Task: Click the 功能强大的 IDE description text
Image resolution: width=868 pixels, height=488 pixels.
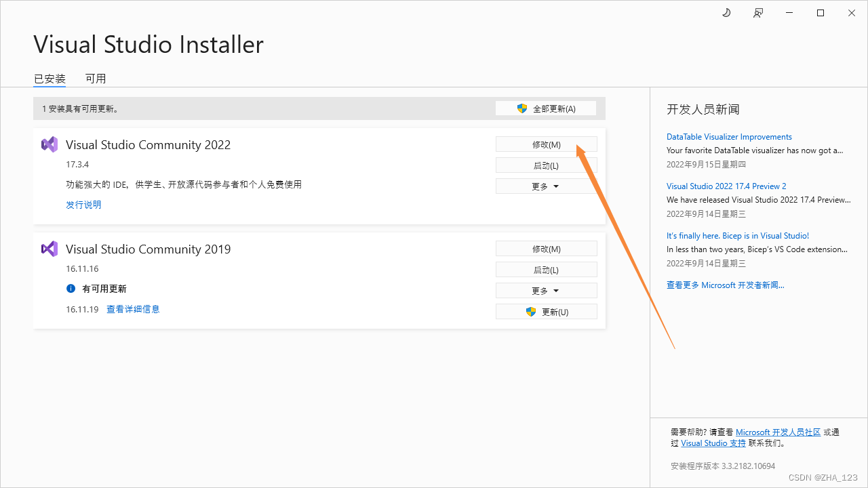Action: tap(184, 184)
